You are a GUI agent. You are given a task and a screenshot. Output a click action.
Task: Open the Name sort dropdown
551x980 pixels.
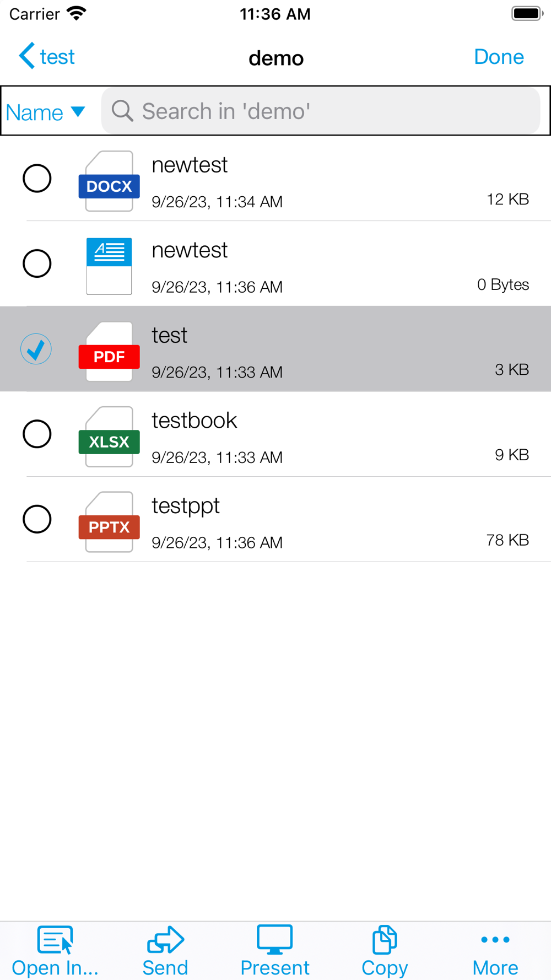pos(35,112)
